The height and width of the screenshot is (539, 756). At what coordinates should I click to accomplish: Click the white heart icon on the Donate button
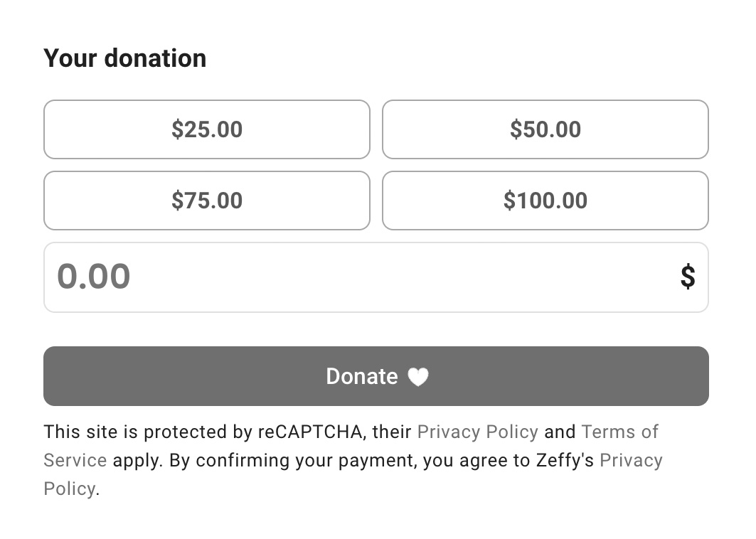418,377
